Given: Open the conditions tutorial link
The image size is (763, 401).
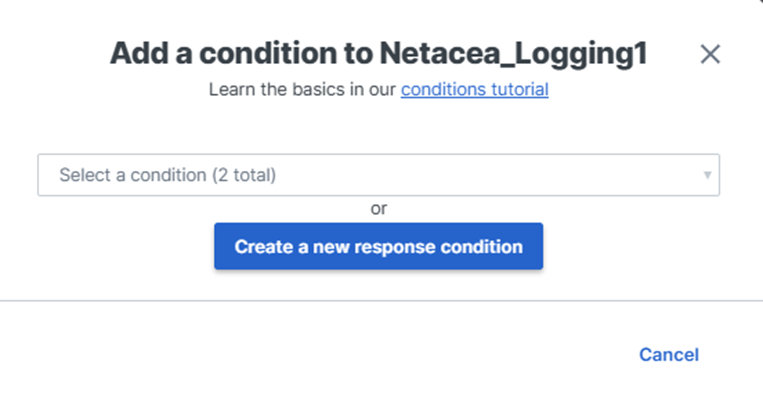Looking at the screenshot, I should (474, 89).
